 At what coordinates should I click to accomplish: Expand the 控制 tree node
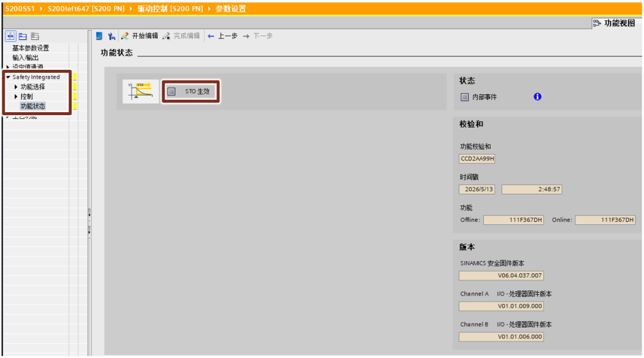16,97
